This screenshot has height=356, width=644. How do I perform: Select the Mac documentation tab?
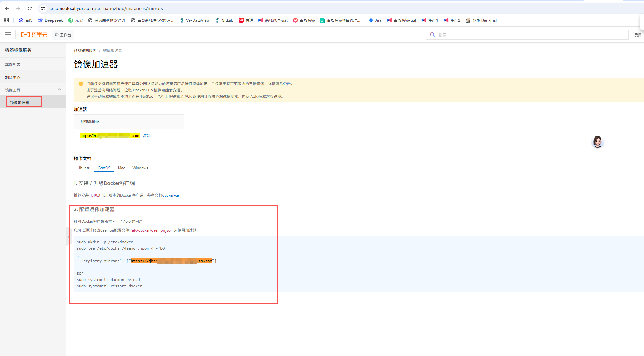tap(121, 168)
